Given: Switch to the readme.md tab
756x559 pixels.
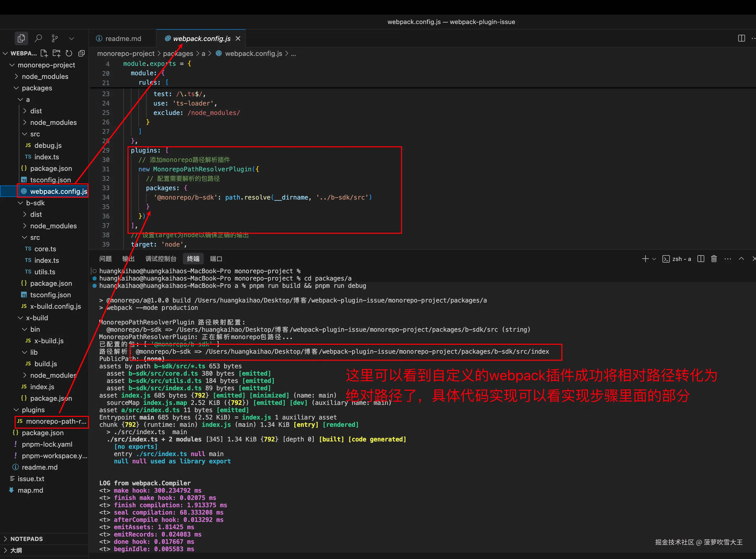Looking at the screenshot, I should point(123,39).
